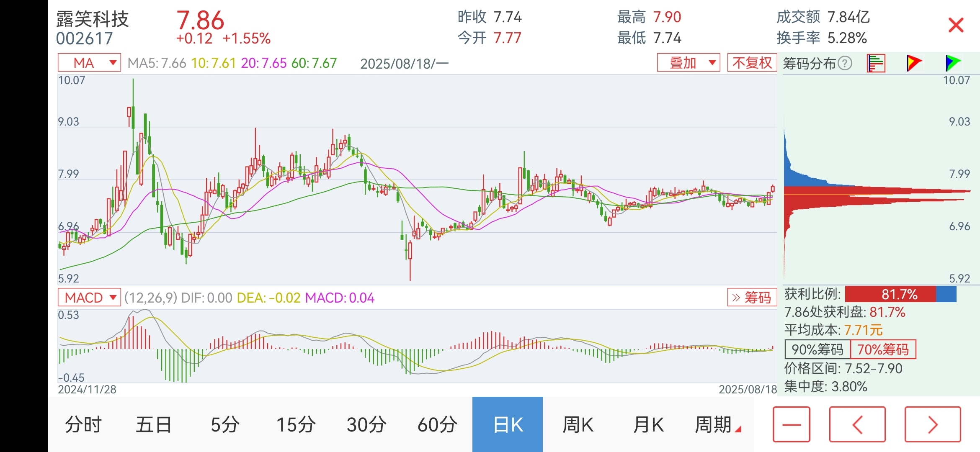
Task: Open the MACD indicator dropdown
Action: 89,298
